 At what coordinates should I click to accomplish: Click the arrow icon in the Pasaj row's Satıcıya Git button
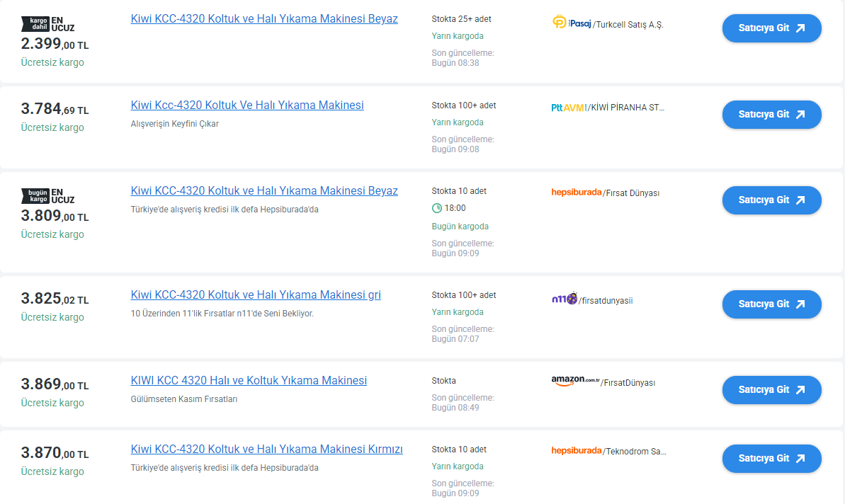(801, 28)
